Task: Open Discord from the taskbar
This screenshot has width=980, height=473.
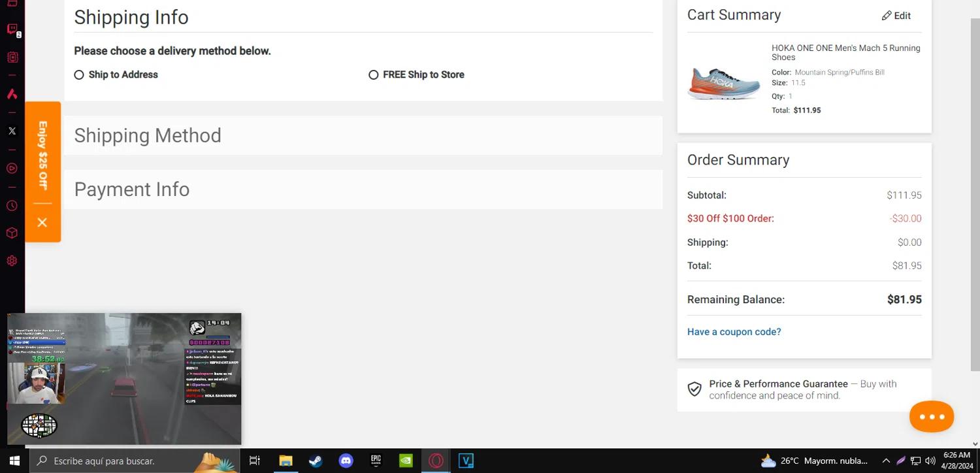Action: pyautogui.click(x=346, y=461)
